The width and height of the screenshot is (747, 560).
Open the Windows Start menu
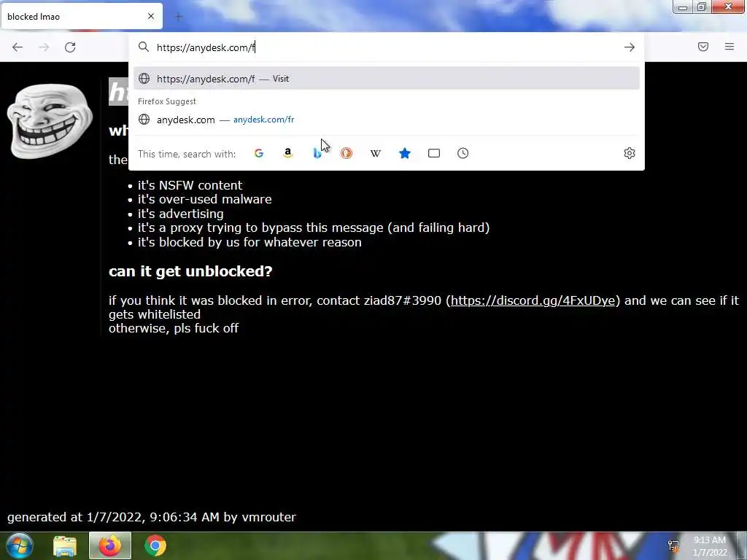19,545
